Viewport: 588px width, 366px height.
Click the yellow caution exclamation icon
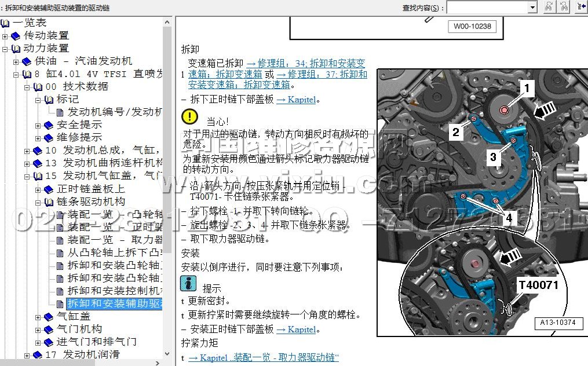pos(189,116)
